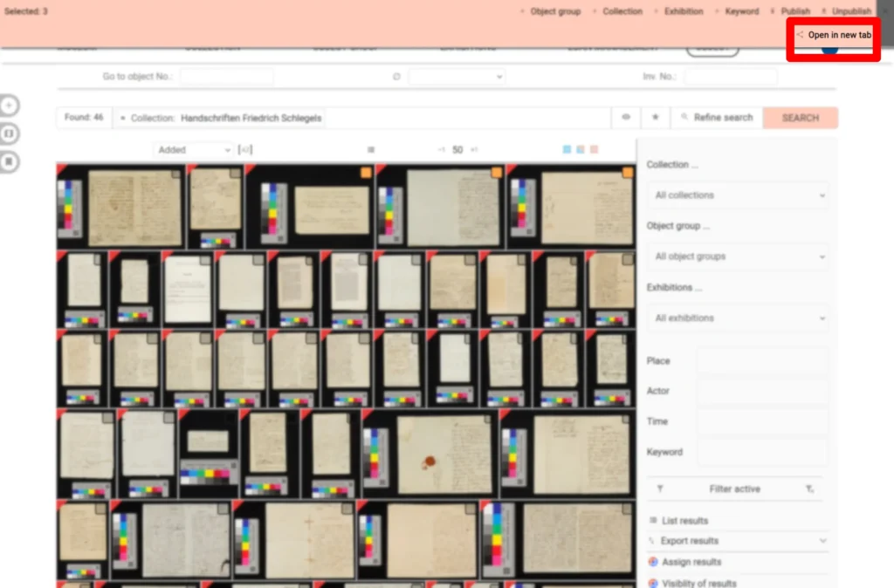The width and height of the screenshot is (894, 588).
Task: Open the Added sort order dropdown
Action: tap(193, 150)
